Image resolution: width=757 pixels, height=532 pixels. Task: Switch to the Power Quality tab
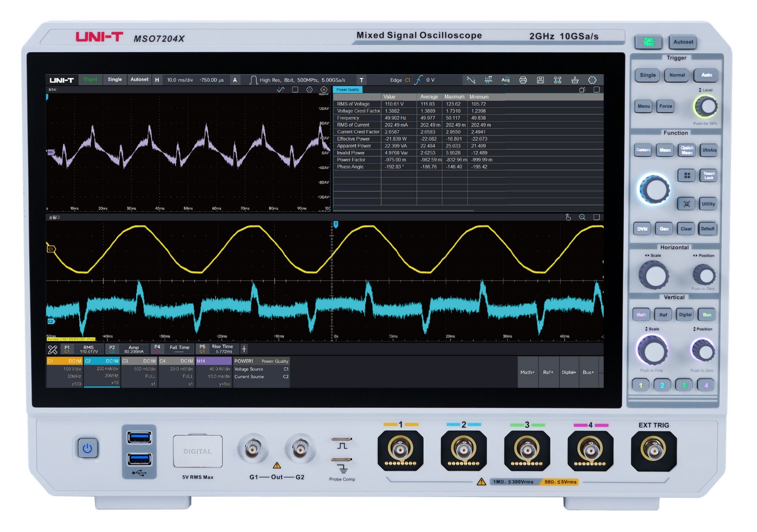pos(348,90)
